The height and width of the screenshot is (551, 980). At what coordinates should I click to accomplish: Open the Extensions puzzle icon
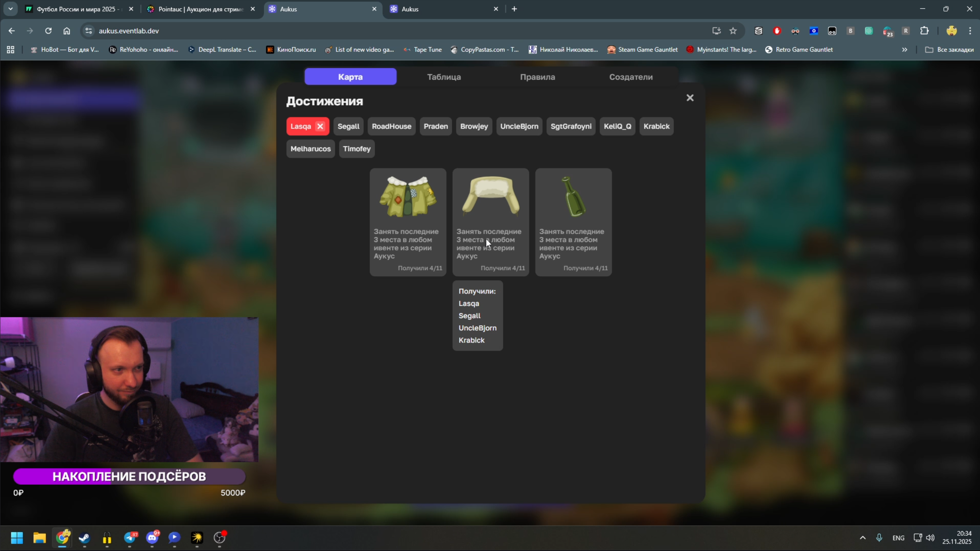(924, 31)
